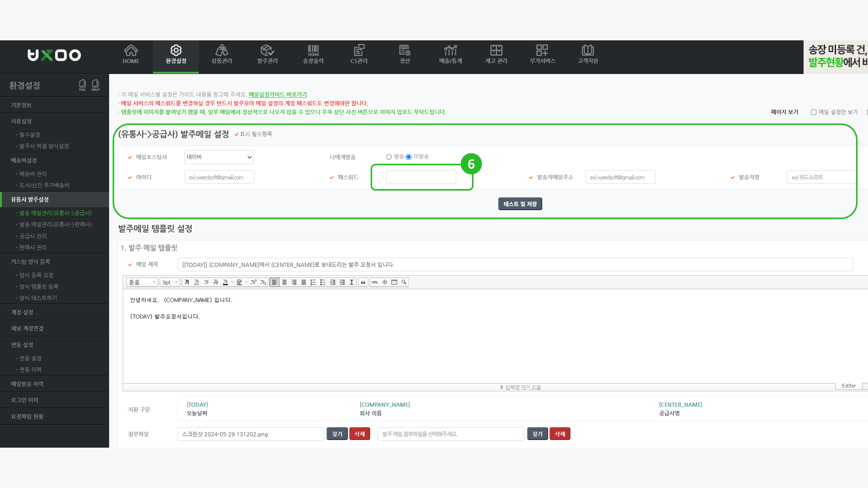Select 미발송 radio button
Image resolution: width=868 pixels, height=488 pixels.
coord(409,157)
